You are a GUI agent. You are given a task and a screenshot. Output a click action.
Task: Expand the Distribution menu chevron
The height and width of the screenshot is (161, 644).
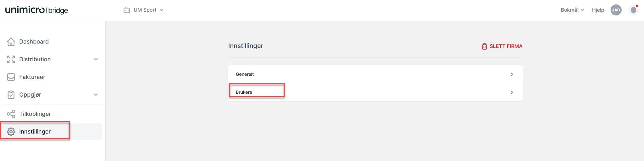(96, 59)
